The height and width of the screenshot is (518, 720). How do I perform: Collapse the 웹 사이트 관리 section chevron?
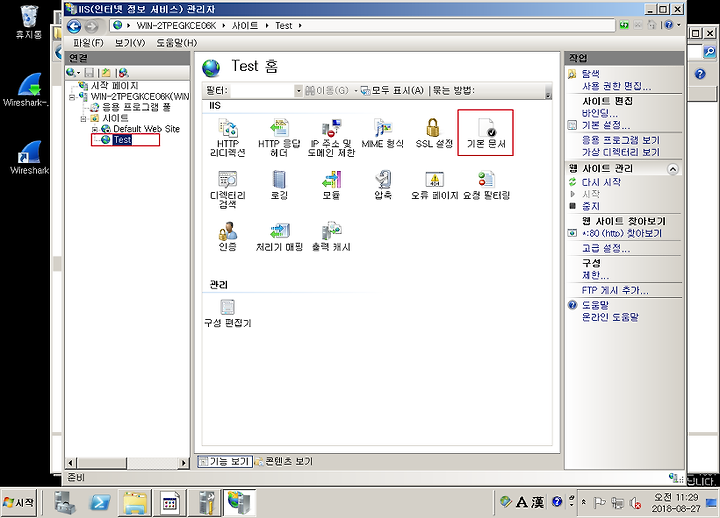(673, 169)
